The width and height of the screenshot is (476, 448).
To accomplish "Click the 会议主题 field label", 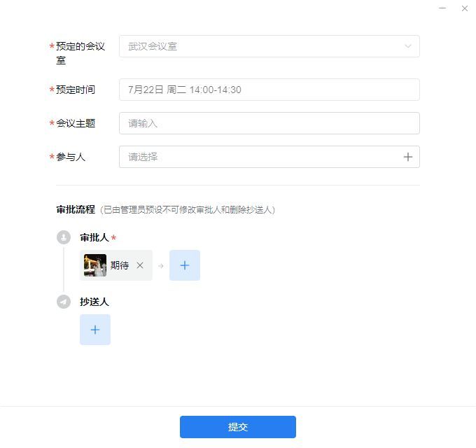I will point(76,123).
